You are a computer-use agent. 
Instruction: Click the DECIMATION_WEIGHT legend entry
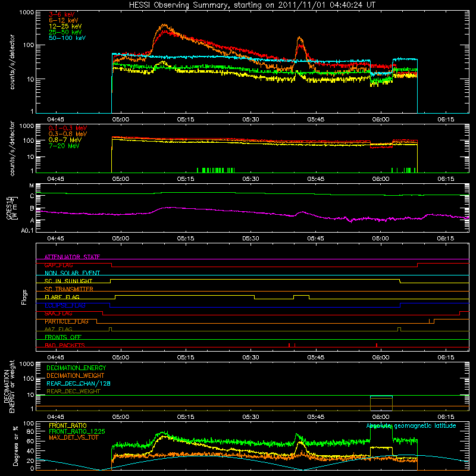(76, 375)
